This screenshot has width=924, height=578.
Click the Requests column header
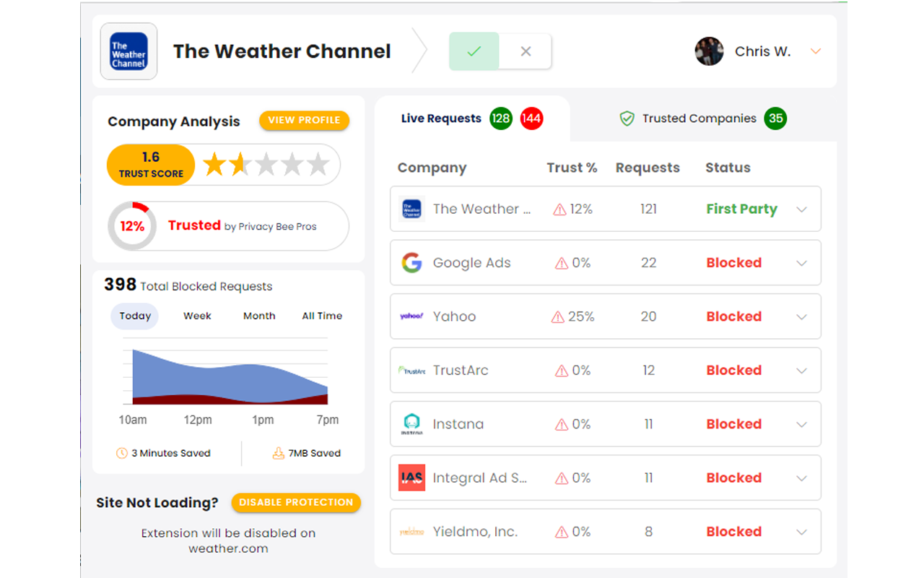648,168
